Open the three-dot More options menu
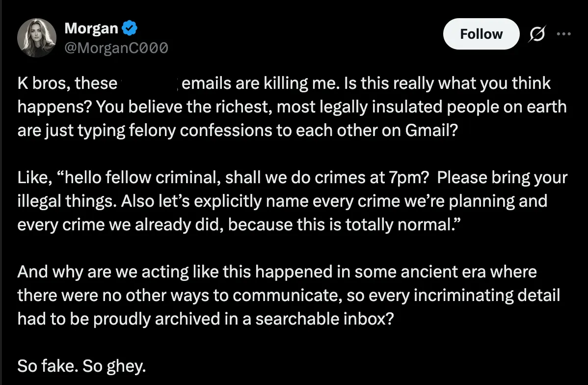 point(564,34)
